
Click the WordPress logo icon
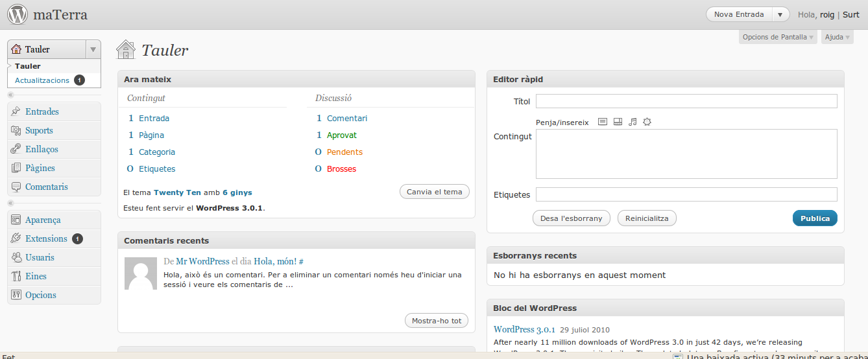[x=18, y=14]
